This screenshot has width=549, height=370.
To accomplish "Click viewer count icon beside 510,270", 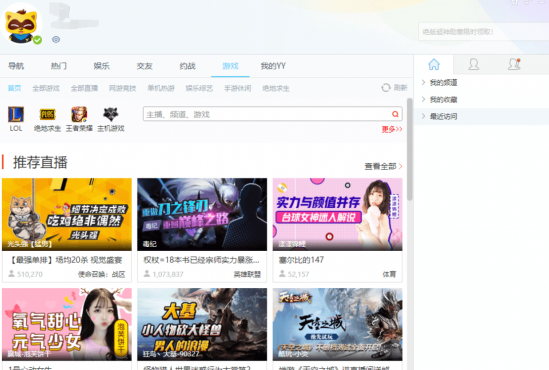I will 11,274.
